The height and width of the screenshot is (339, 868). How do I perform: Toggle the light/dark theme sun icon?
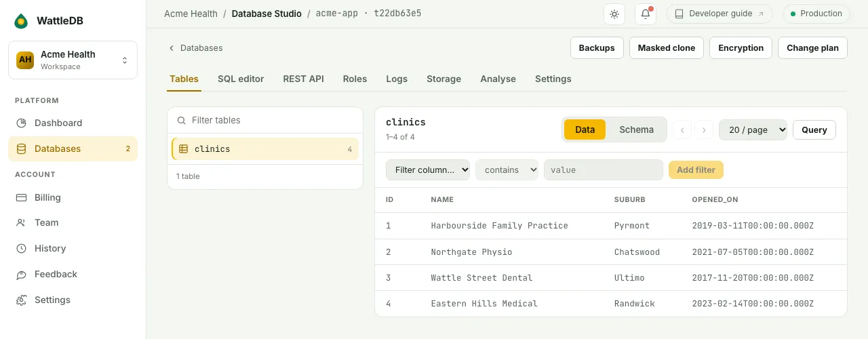point(614,14)
